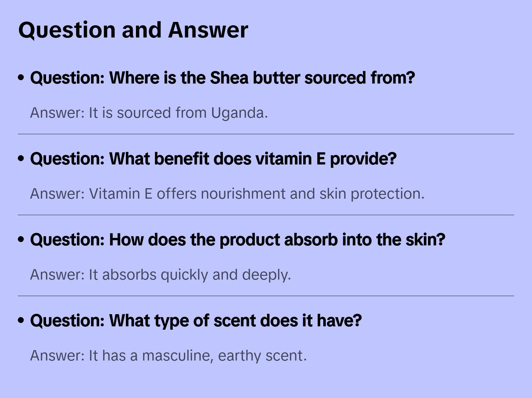Screen dimensions: 532x398
Task: Click the divider below the absorption answer
Action: 266,296
